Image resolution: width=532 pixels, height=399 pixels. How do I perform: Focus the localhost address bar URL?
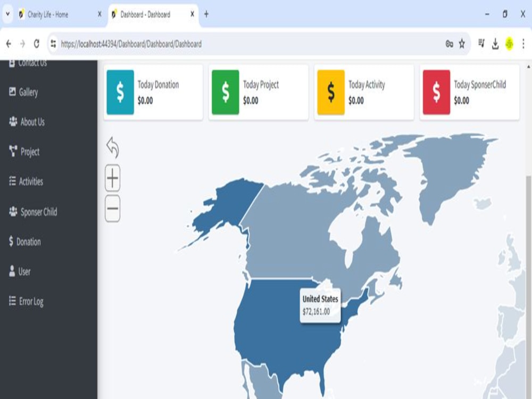tap(131, 44)
